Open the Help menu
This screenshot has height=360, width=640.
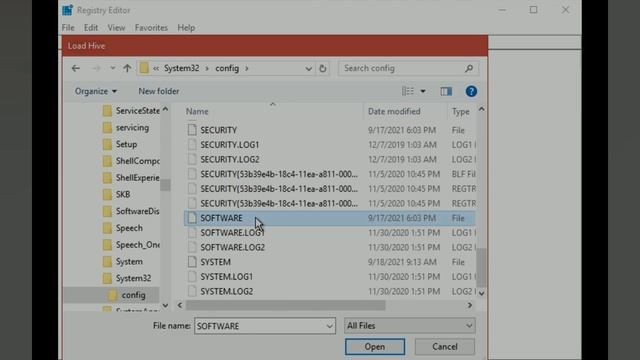186,27
